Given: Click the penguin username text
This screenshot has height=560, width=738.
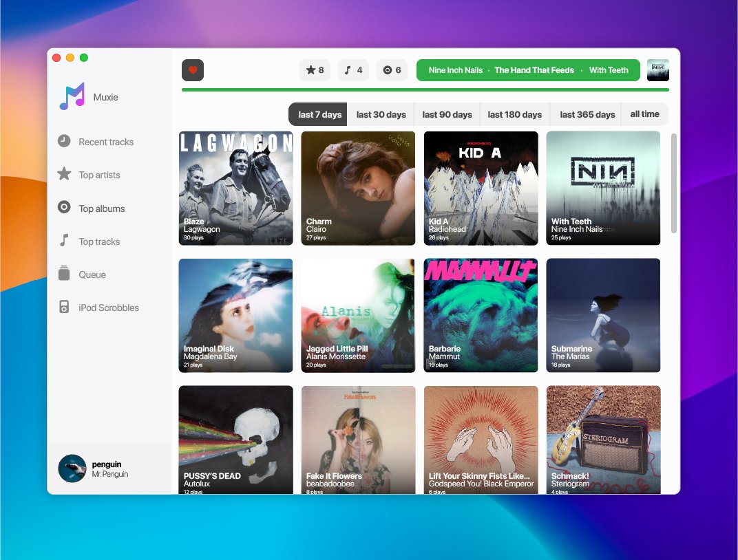Looking at the screenshot, I should pyautogui.click(x=107, y=464).
